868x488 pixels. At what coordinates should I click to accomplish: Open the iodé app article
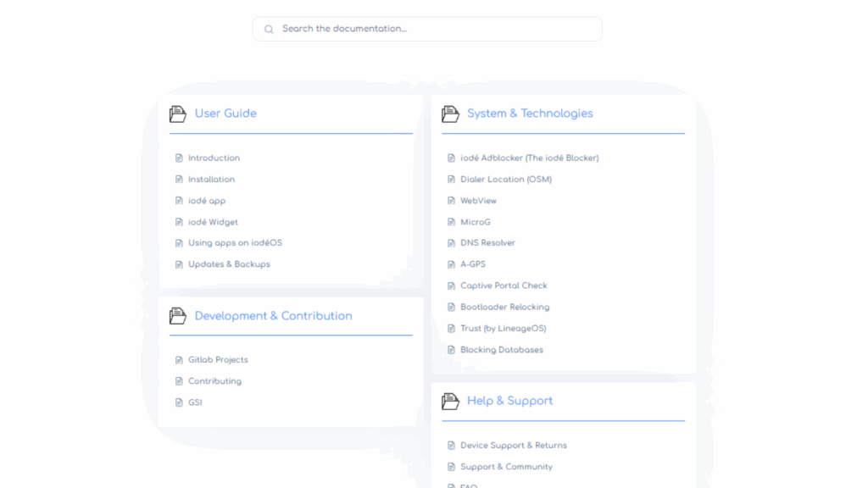[207, 201]
